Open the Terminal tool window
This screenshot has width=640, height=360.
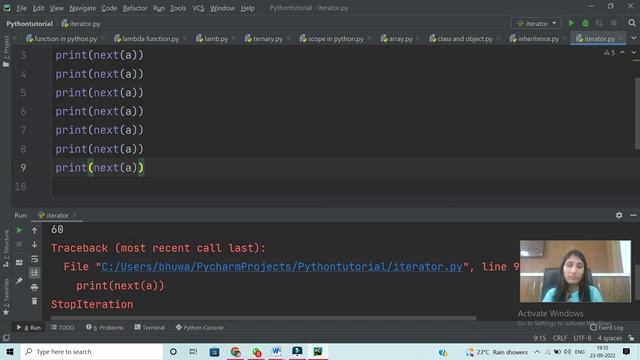(x=149, y=327)
